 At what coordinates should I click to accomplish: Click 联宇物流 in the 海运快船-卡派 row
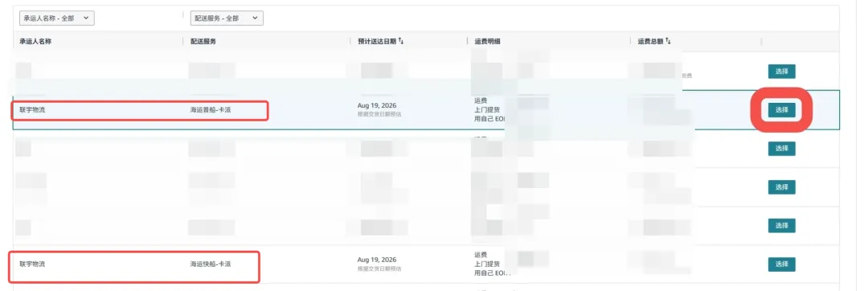click(32, 264)
